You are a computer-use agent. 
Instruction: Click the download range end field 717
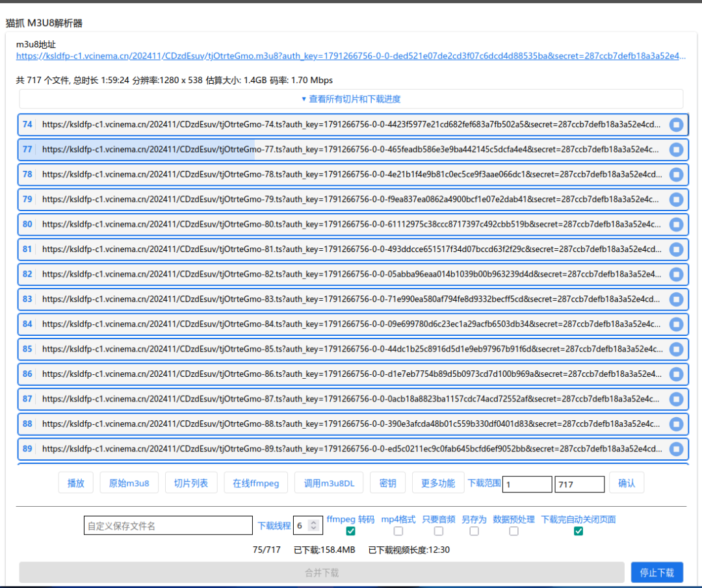point(579,484)
